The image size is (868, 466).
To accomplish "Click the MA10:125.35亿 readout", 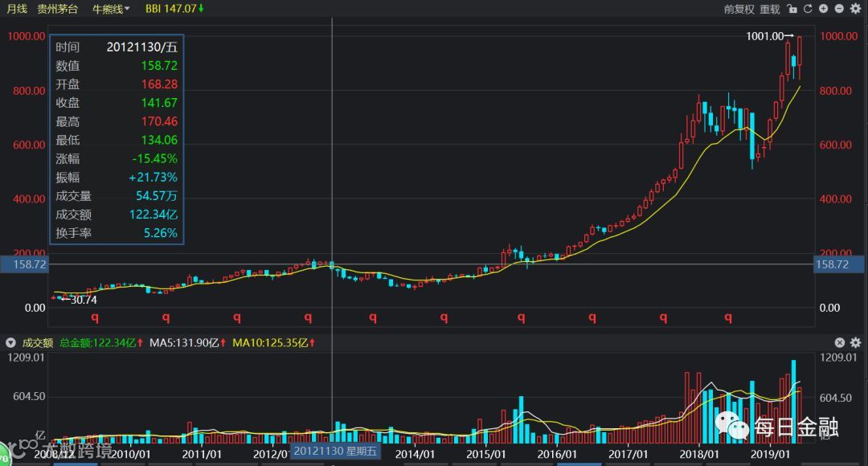I will click(x=273, y=342).
